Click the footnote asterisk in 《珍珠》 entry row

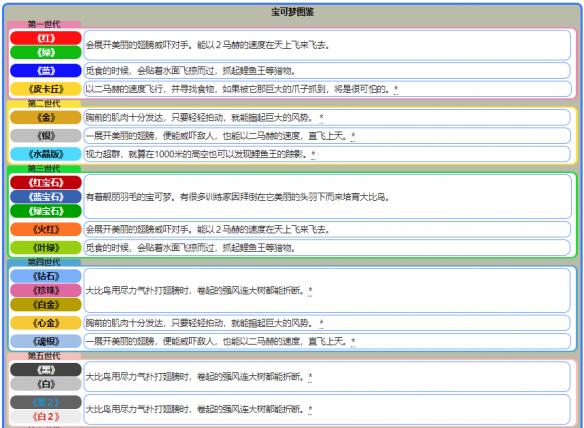coord(310,291)
